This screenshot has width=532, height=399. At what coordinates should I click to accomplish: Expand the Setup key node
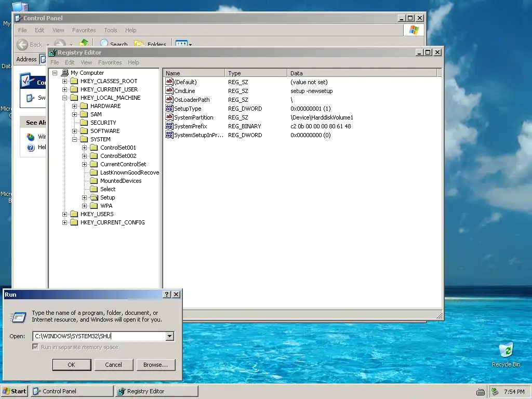[x=85, y=197]
